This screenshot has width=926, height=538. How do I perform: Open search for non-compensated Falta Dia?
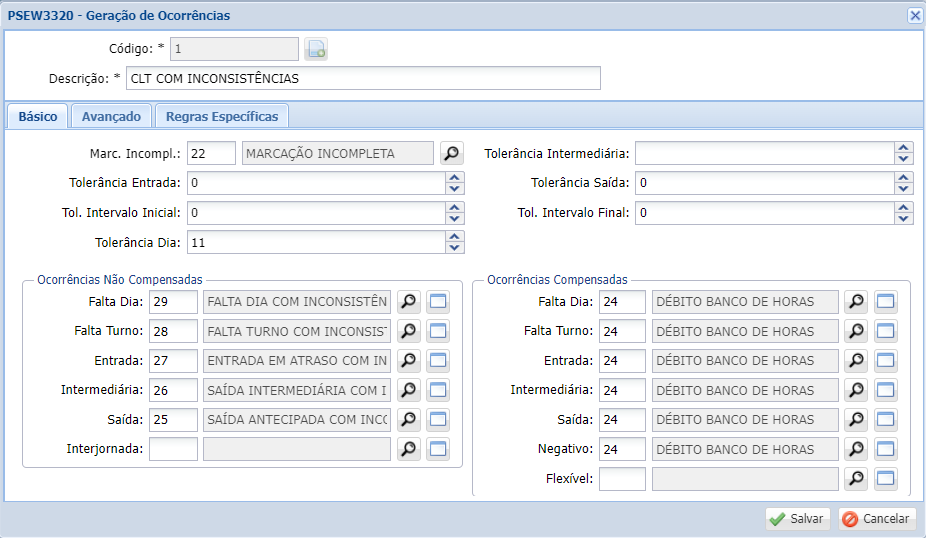point(408,302)
